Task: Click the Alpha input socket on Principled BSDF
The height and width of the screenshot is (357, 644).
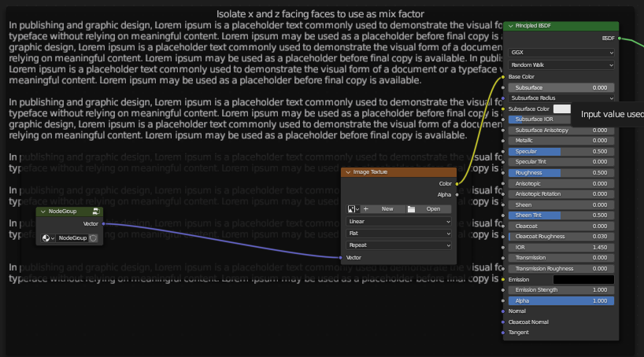Action: pyautogui.click(x=503, y=301)
